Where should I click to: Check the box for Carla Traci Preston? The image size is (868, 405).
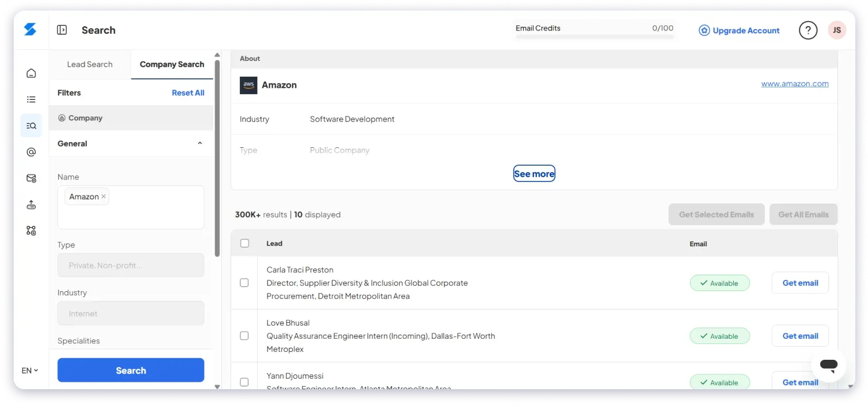point(245,283)
